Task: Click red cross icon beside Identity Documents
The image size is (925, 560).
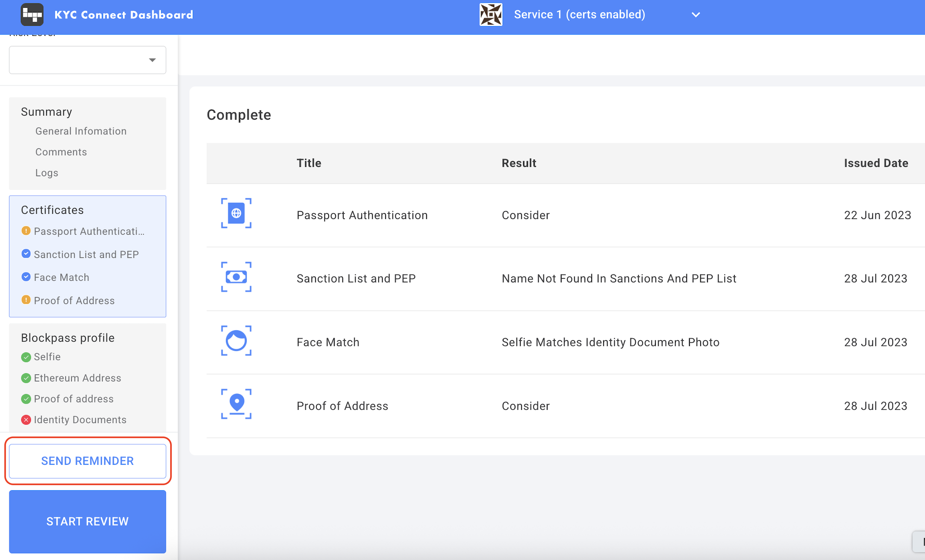Action: point(26,420)
